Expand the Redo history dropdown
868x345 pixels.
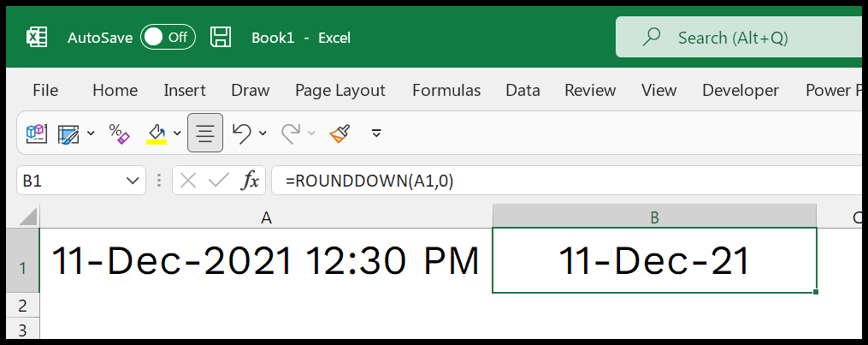(311, 133)
